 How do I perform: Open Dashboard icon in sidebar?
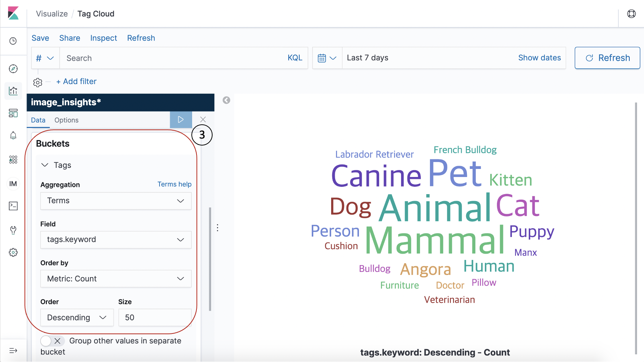point(13,113)
